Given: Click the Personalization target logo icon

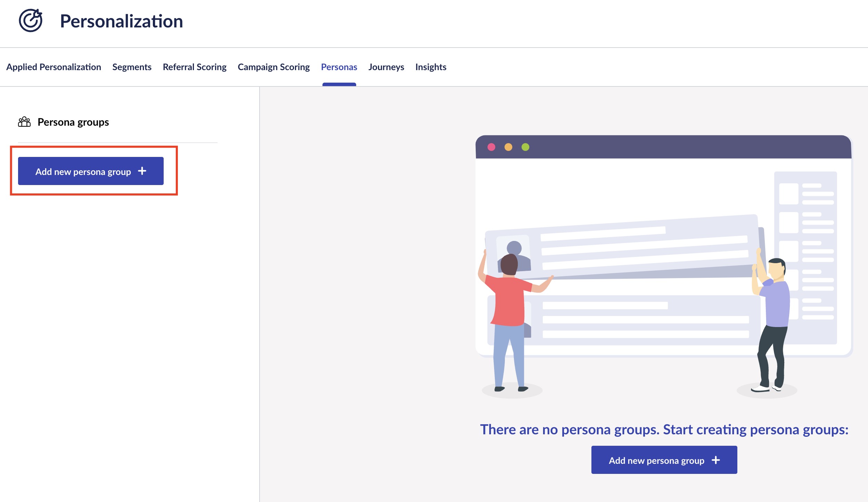Looking at the screenshot, I should (x=31, y=20).
